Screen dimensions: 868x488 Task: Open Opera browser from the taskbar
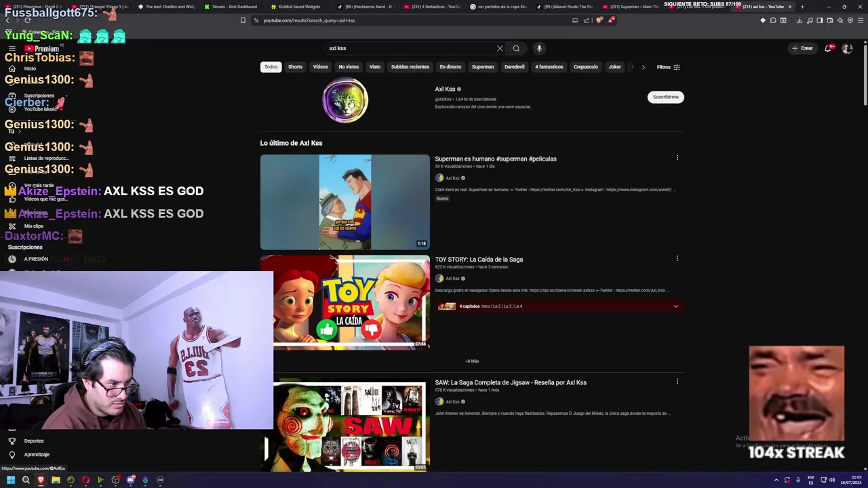tap(85, 480)
